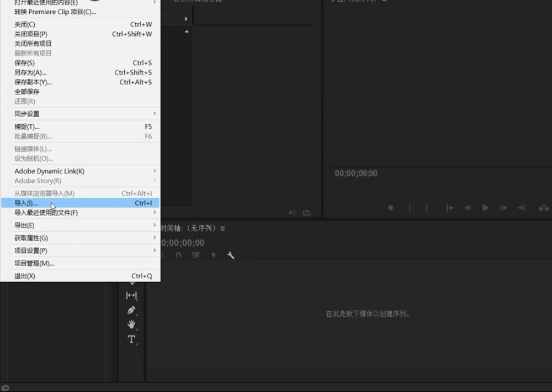Viewport: 552px width, 392px height.
Task: Step back one frame in monitor
Action: [x=468, y=208]
